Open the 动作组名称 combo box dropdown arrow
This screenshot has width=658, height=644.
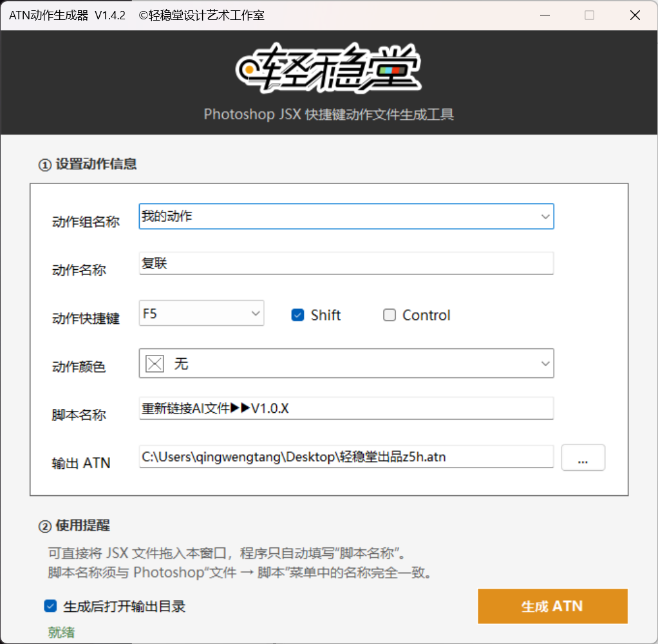[545, 216]
